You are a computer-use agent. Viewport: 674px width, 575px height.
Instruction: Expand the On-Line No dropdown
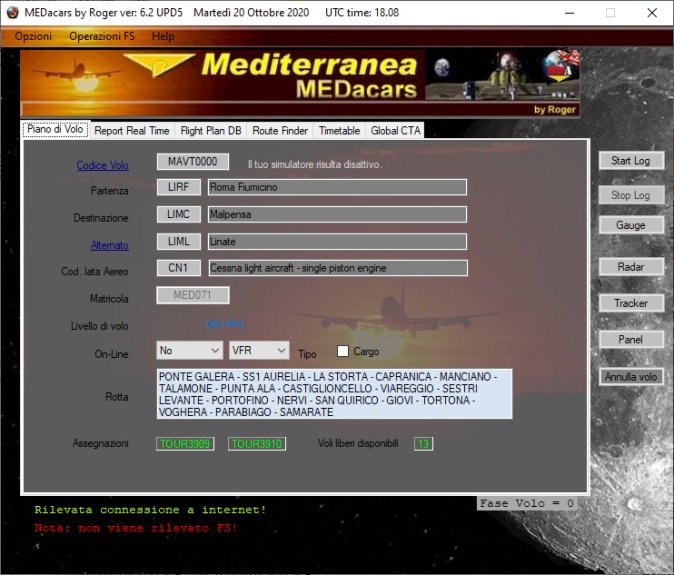(x=190, y=350)
